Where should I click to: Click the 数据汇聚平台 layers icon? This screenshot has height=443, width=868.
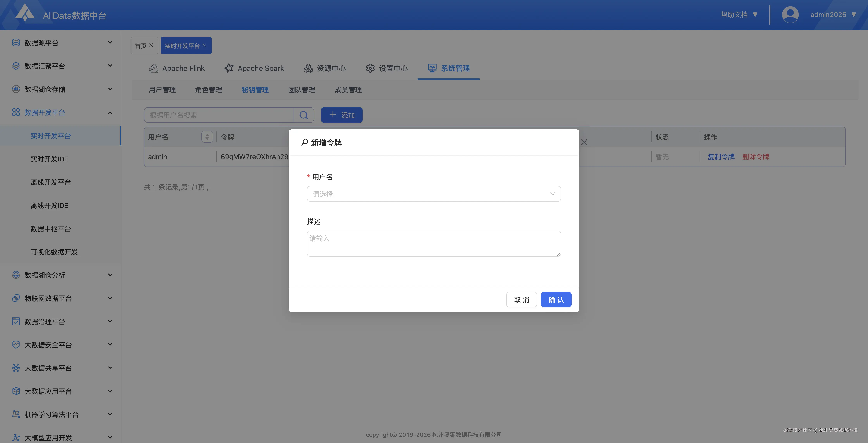pyautogui.click(x=16, y=66)
